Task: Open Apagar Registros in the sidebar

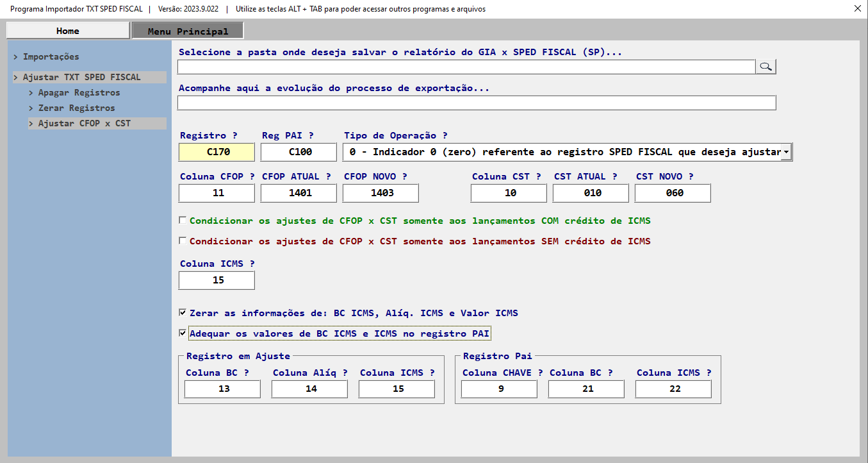Action: (79, 92)
